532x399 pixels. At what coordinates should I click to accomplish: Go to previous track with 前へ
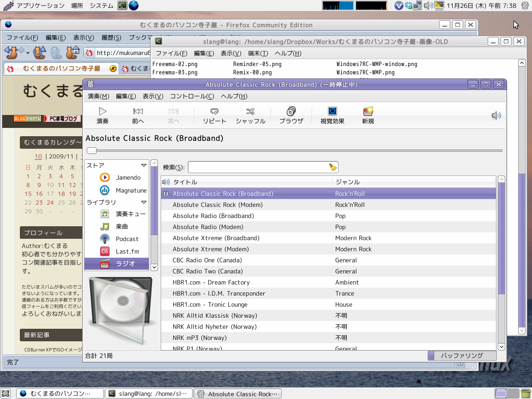click(x=138, y=116)
